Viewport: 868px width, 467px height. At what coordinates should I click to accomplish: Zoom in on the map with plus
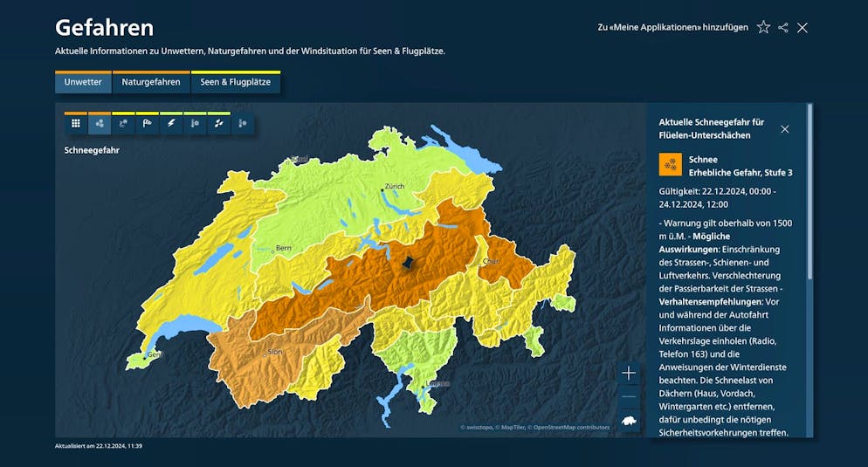coord(629,373)
